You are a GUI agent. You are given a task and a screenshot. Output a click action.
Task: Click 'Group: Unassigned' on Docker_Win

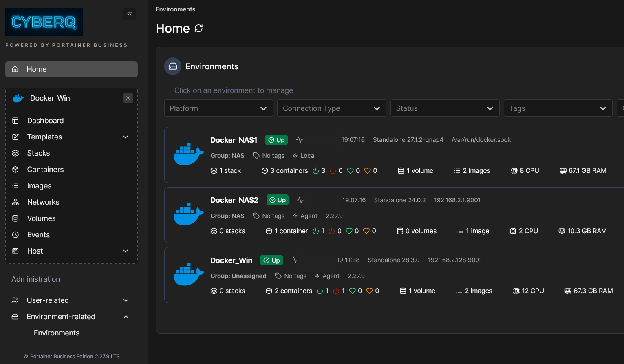coord(238,276)
